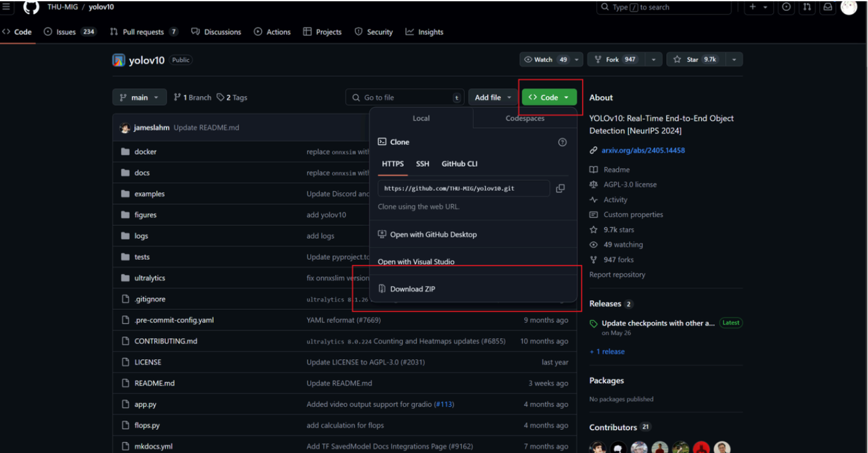Expand the Watch options dropdown arrow

point(577,60)
